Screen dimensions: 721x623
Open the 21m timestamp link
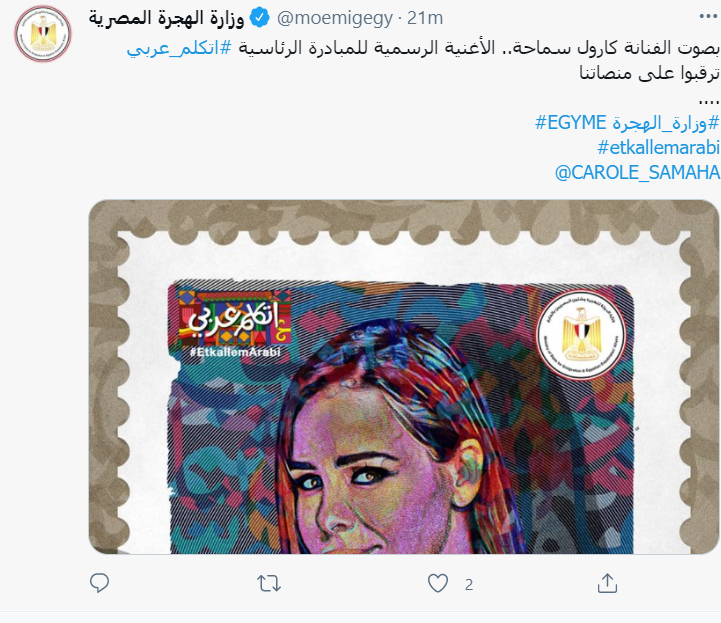coord(425,18)
